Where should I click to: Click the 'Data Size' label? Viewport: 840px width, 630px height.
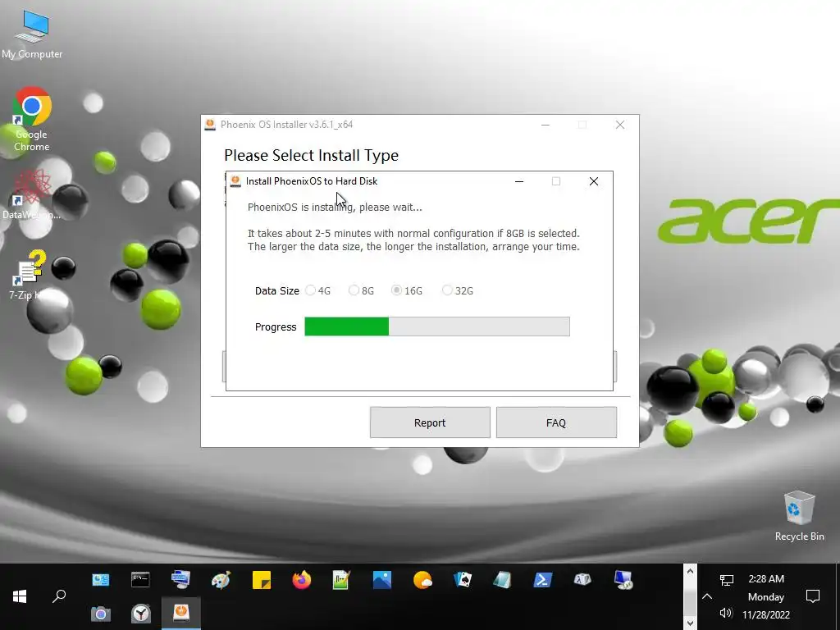click(x=277, y=290)
